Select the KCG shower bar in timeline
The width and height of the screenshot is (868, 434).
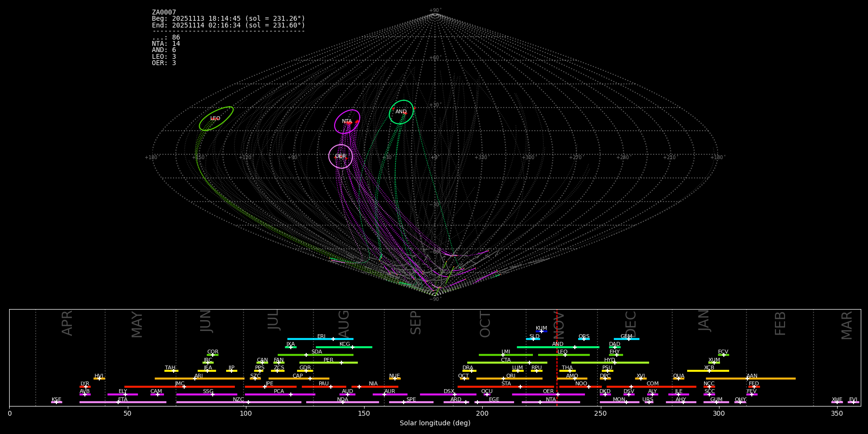pyautogui.click(x=344, y=347)
